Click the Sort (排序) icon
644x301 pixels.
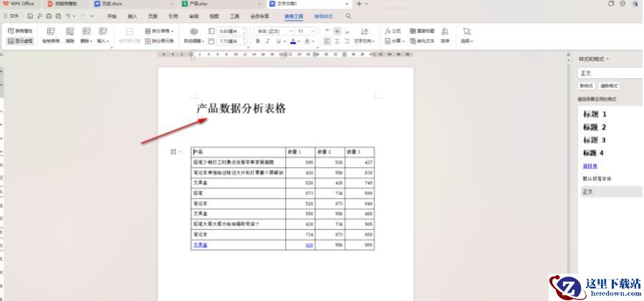(446, 35)
